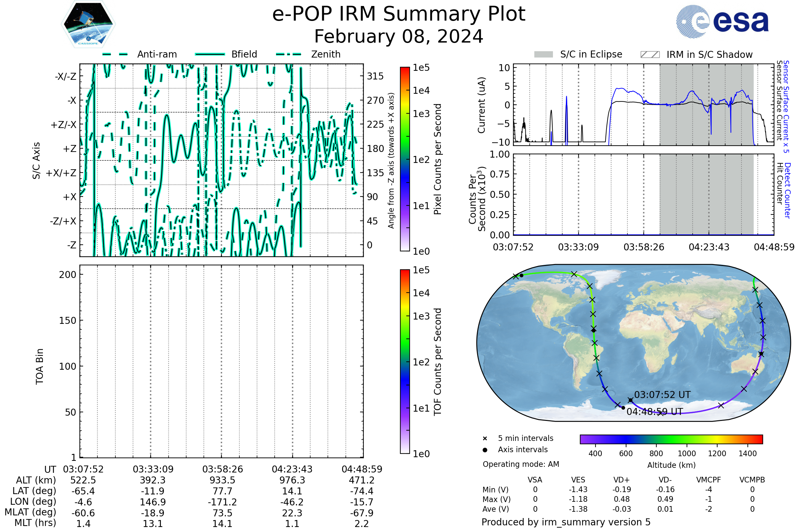Click the VD- maximum value 0.49
Viewport: 798px width, 532px height.
665,499
